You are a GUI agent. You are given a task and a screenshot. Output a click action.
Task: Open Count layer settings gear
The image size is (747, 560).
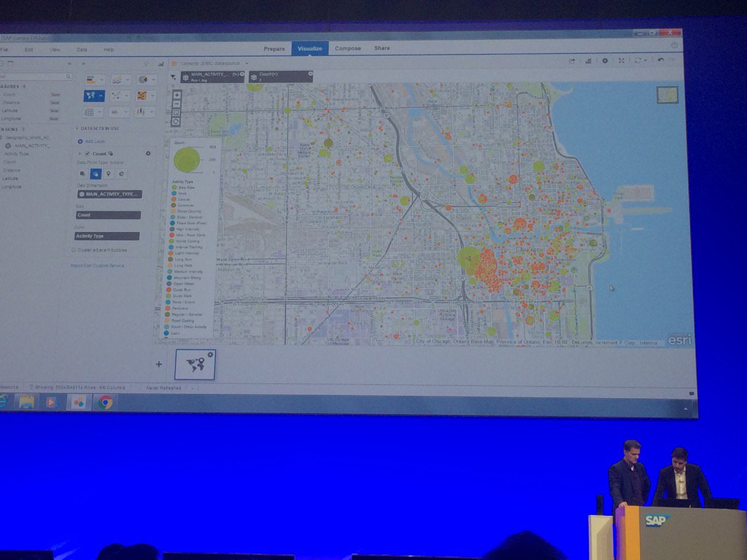point(148,153)
